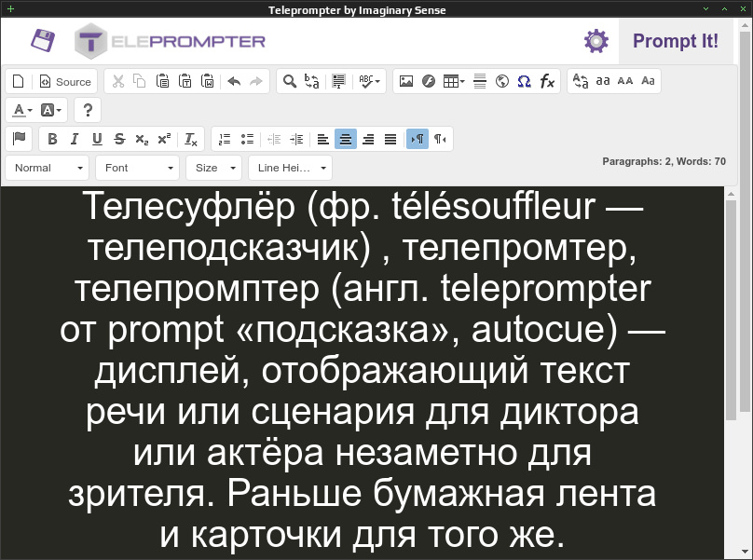Set right-to-left text direction
The image size is (753, 560).
tap(440, 139)
